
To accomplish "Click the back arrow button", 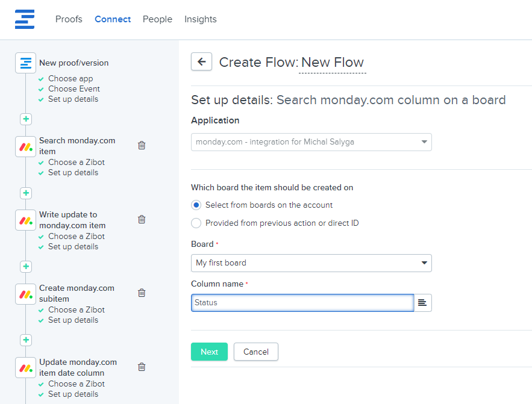I will click(x=201, y=61).
